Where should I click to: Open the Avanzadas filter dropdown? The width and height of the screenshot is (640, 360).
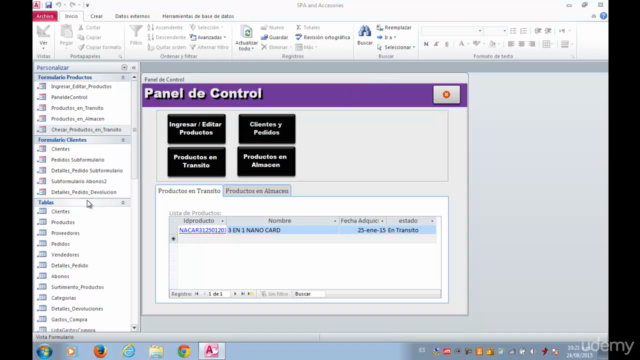(x=208, y=37)
